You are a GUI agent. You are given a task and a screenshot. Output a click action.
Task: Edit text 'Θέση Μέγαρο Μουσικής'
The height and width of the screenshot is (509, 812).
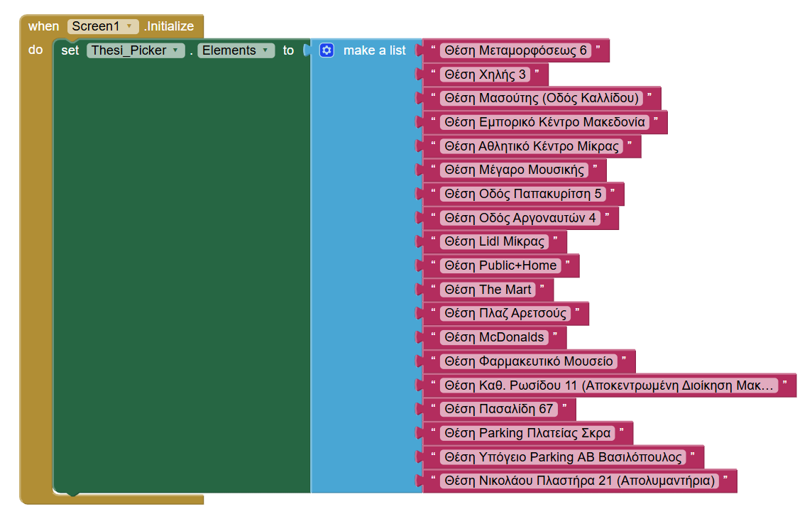(514, 170)
